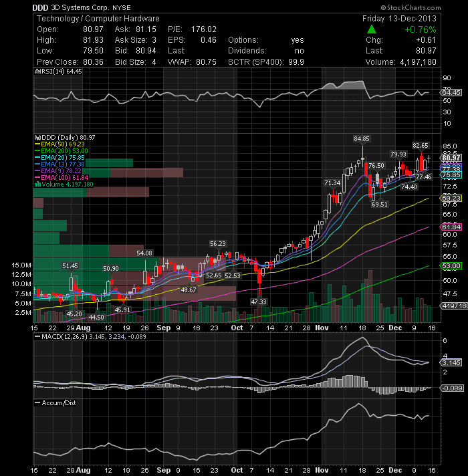Click the EPS value 0.46
The width and height of the screenshot is (468, 476).
pos(209,40)
